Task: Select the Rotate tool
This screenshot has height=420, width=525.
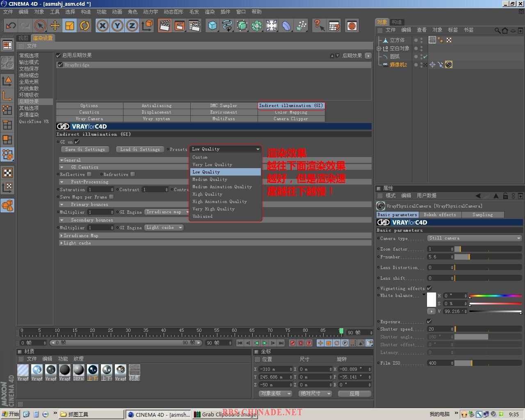Action: (84, 26)
